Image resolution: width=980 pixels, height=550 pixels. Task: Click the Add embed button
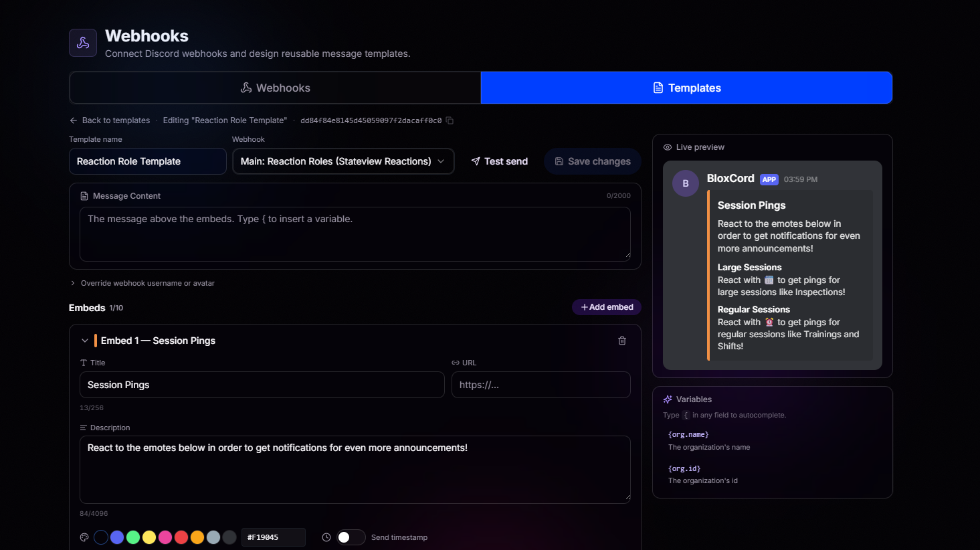point(607,307)
